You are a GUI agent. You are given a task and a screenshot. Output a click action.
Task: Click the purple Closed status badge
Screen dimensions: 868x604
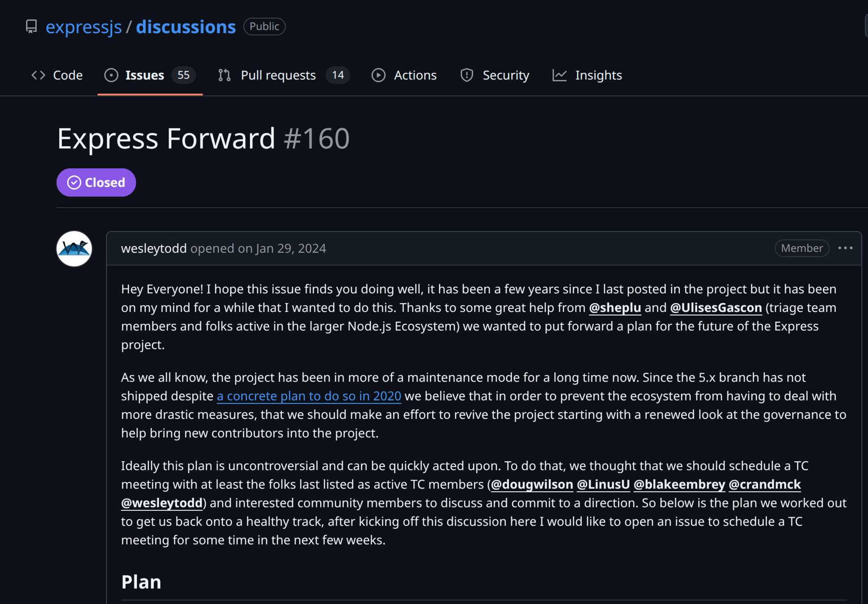pos(96,183)
